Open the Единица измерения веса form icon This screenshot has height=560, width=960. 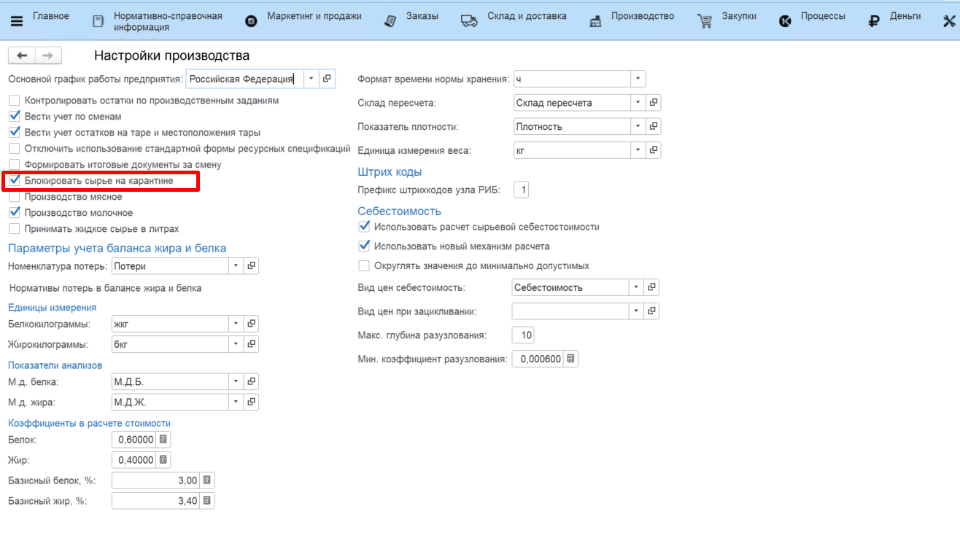(x=654, y=150)
